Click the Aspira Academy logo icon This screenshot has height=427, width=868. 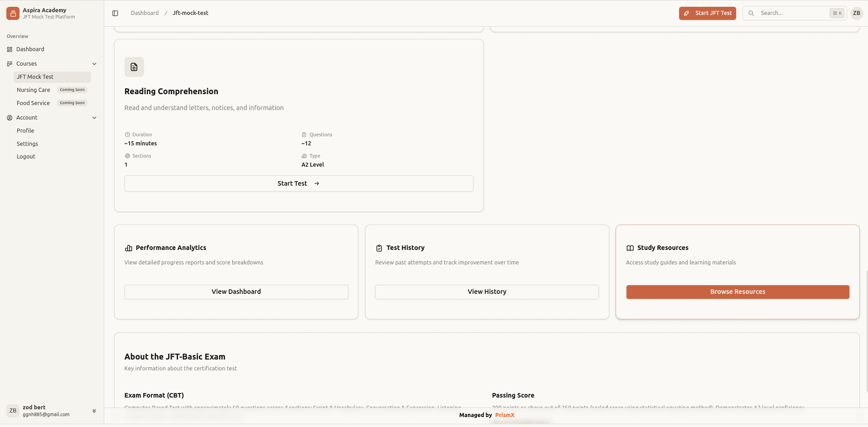click(x=13, y=14)
